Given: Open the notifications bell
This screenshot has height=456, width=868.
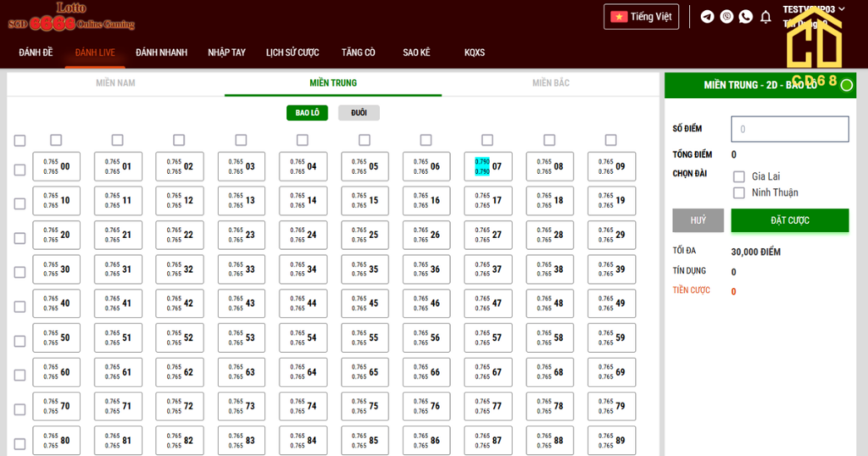Looking at the screenshot, I should coord(765,17).
